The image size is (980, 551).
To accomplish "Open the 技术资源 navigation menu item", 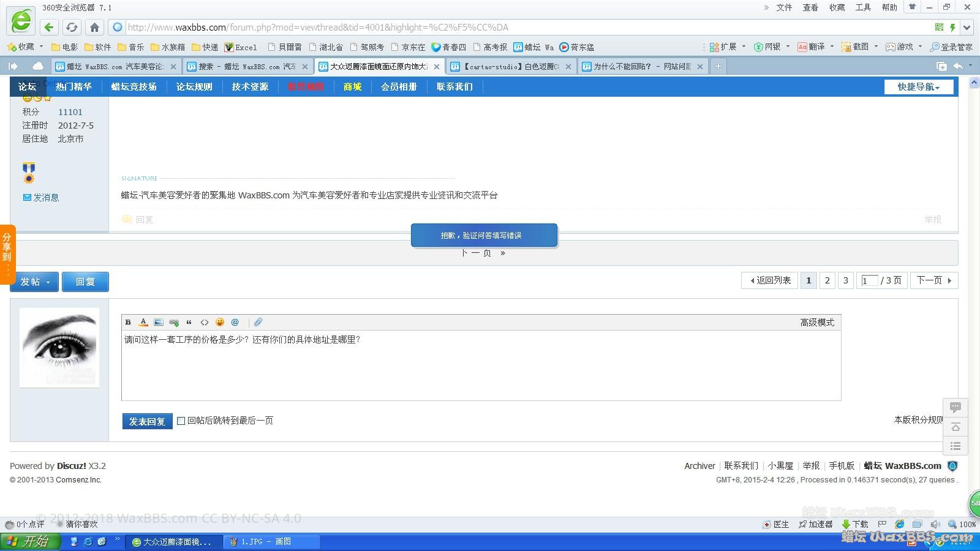I will (x=250, y=87).
